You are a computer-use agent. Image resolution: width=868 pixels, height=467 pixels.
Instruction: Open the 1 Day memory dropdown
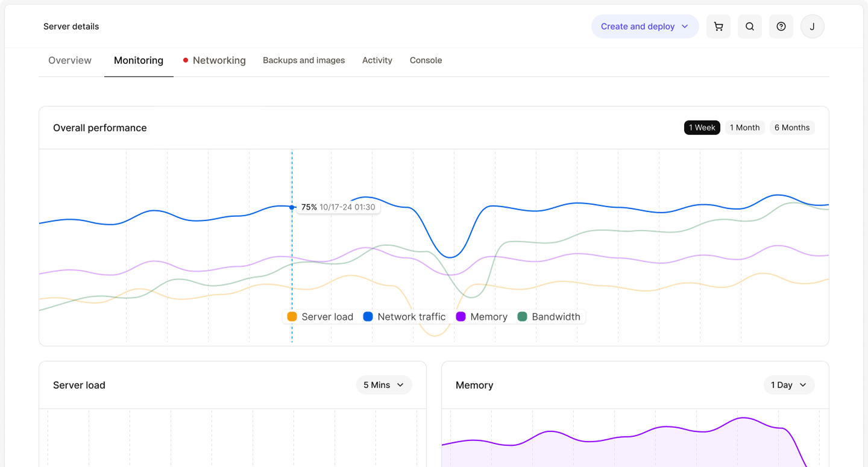click(x=789, y=385)
